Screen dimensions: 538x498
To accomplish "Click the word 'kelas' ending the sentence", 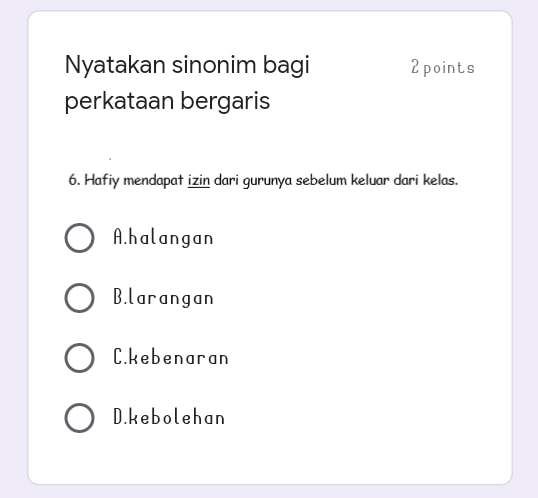I will [x=440, y=180].
